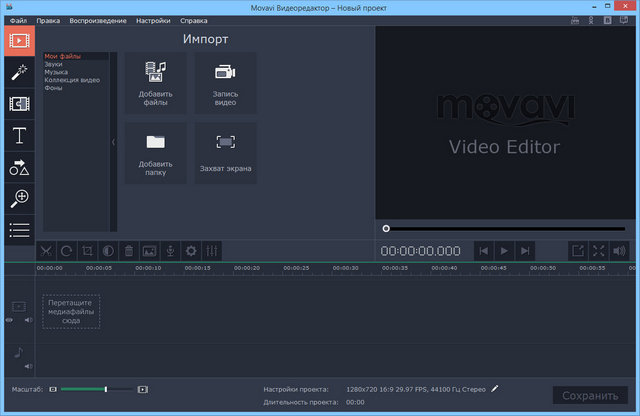Select the crop tool in timeline toolbar
640x416 pixels.
(88, 251)
